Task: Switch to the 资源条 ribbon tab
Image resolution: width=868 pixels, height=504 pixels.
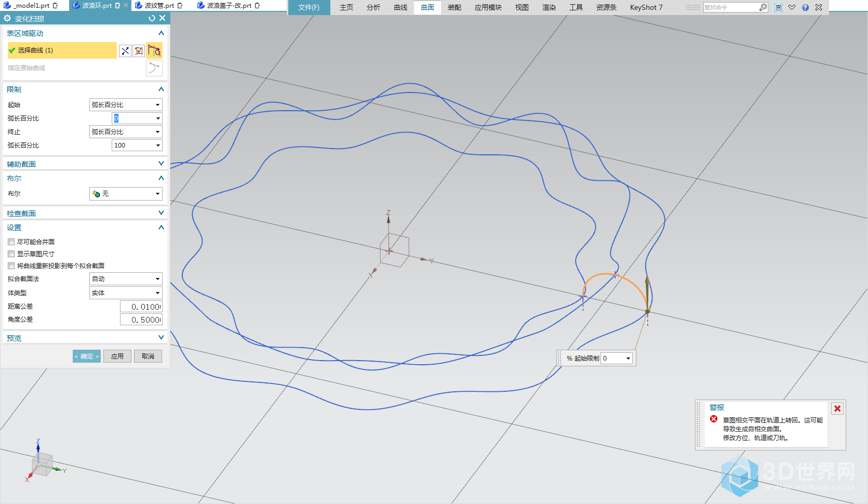Action: tap(606, 7)
